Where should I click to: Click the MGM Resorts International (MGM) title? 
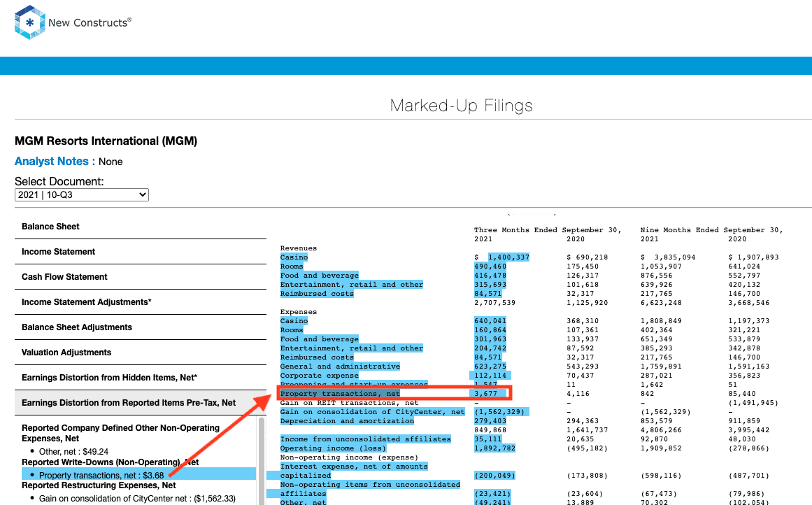coord(106,141)
